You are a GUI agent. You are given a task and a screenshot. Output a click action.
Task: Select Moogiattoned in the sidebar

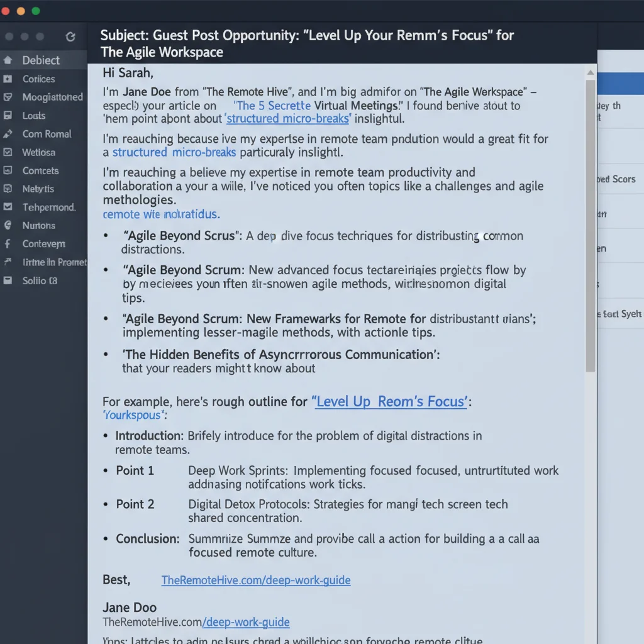tap(53, 97)
